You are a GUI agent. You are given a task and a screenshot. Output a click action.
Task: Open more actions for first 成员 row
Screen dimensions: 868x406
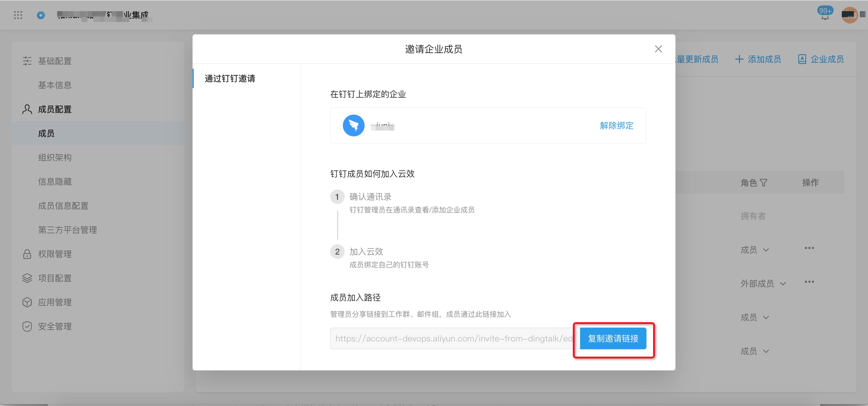[809, 248]
